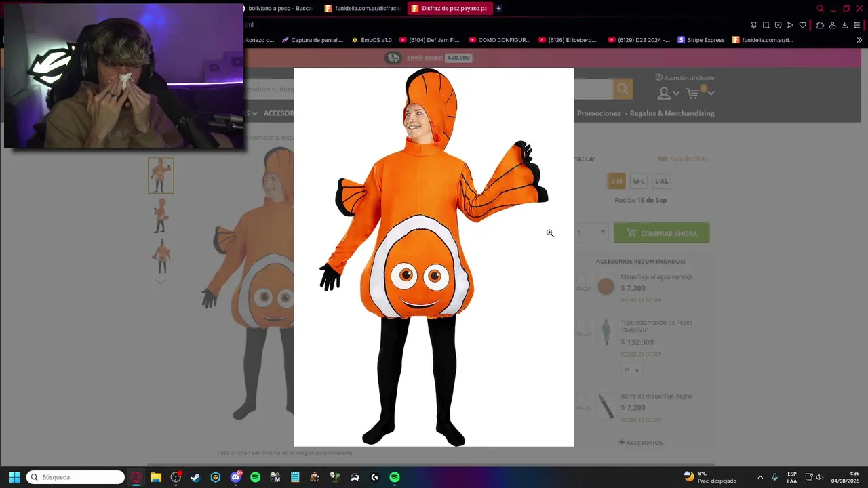The height and width of the screenshot is (488, 868).
Task: Open the browser downloads icon
Action: click(x=844, y=25)
